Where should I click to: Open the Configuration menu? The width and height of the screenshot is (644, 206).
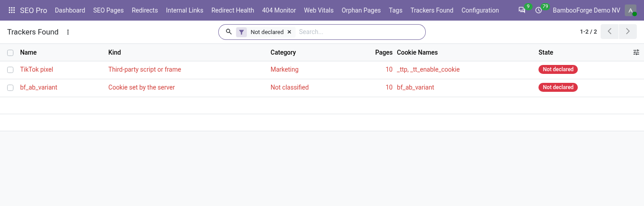[480, 10]
